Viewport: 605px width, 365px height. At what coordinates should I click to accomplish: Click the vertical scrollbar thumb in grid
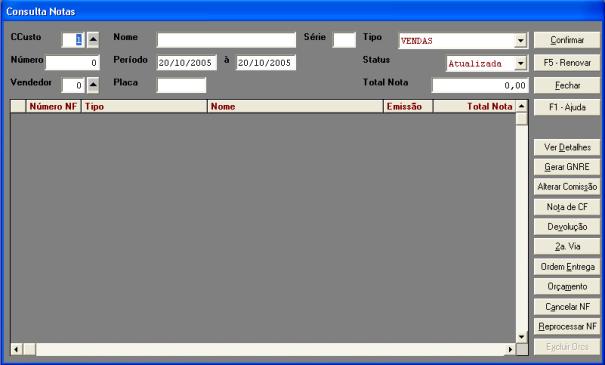522,119
